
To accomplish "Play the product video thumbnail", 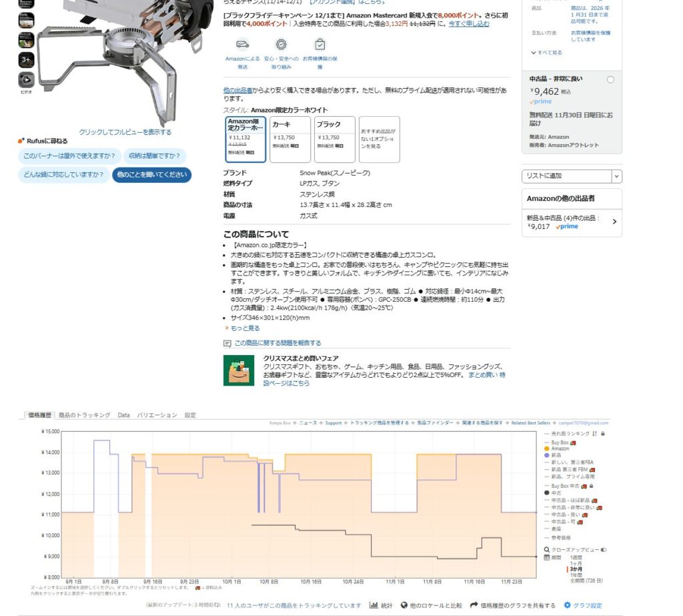I will (x=26, y=80).
